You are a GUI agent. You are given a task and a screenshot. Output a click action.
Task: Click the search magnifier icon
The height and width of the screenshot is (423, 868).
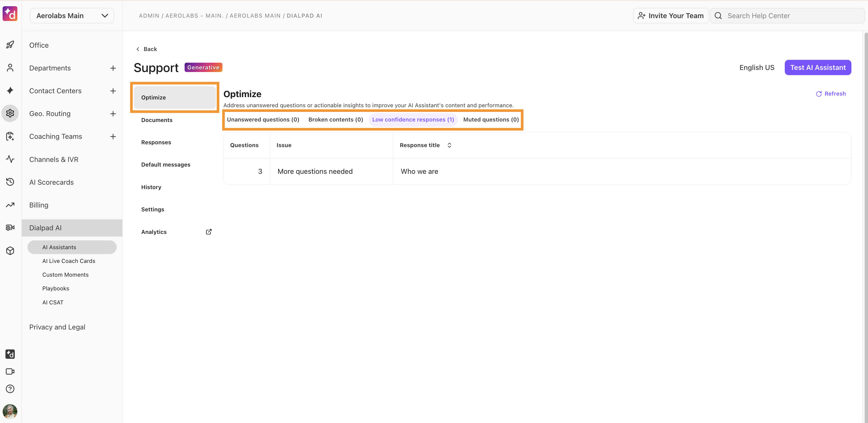pos(718,16)
